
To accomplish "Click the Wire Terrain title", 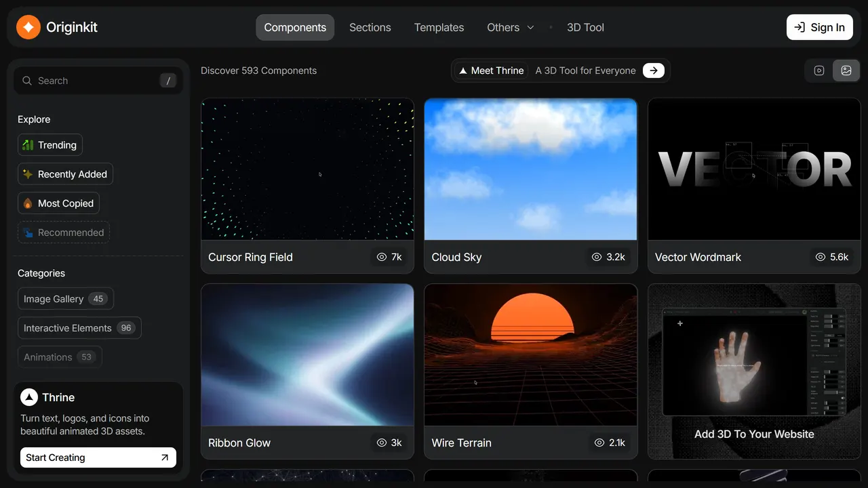I will [x=461, y=443].
